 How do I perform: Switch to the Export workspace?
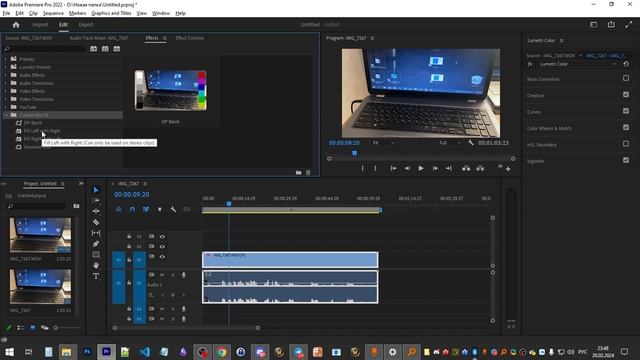[x=86, y=24]
